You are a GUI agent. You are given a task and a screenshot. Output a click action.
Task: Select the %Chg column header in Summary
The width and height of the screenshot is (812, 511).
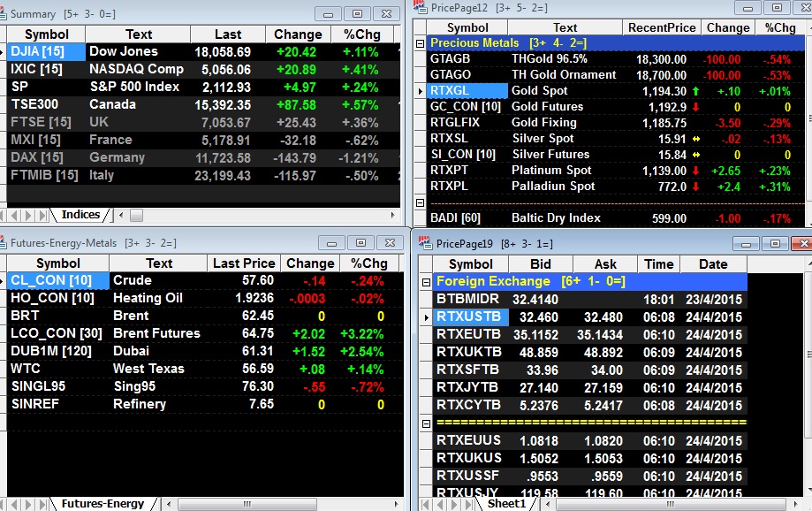(362, 34)
